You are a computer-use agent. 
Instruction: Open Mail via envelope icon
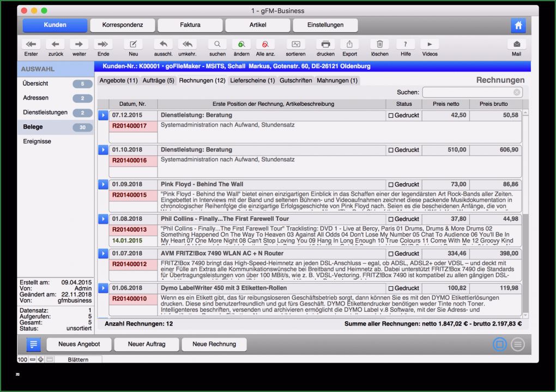pyautogui.click(x=516, y=44)
